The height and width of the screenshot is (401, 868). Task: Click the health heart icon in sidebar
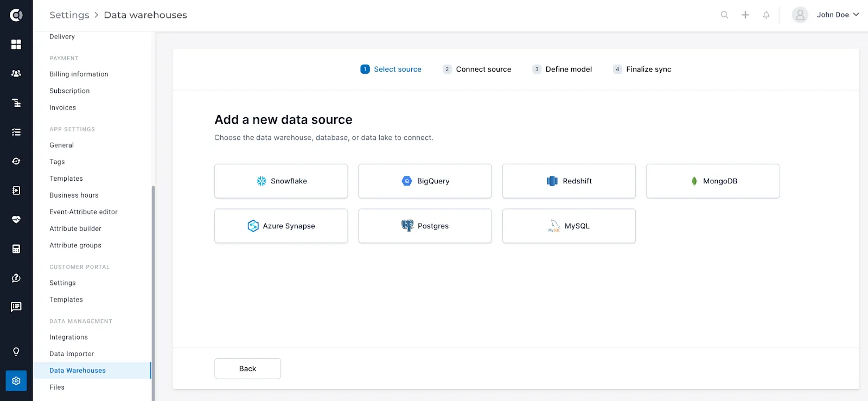coord(16,219)
